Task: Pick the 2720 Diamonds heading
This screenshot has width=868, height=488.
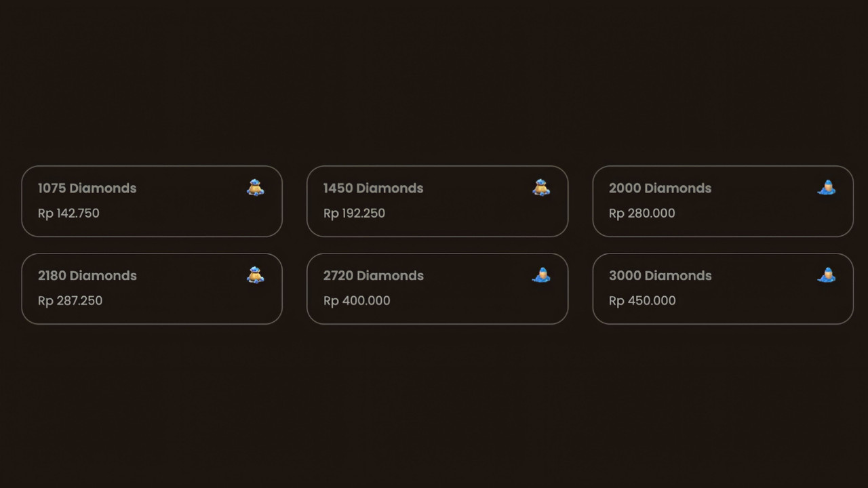Action: [x=373, y=276]
